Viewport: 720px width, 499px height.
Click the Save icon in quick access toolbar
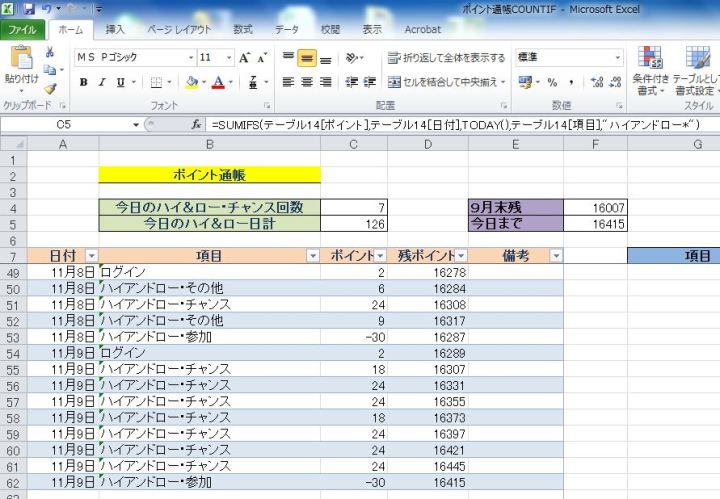click(29, 9)
